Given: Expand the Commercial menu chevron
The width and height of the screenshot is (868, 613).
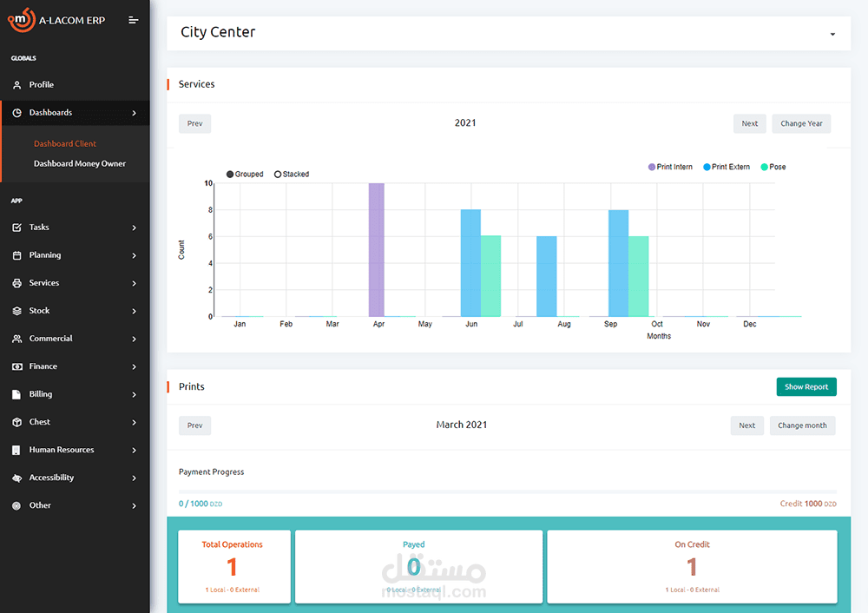Looking at the screenshot, I should [134, 339].
